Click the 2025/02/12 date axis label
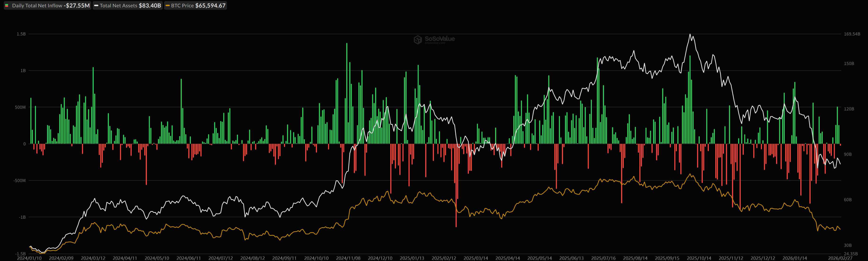This screenshot has width=868, height=261. [444, 258]
